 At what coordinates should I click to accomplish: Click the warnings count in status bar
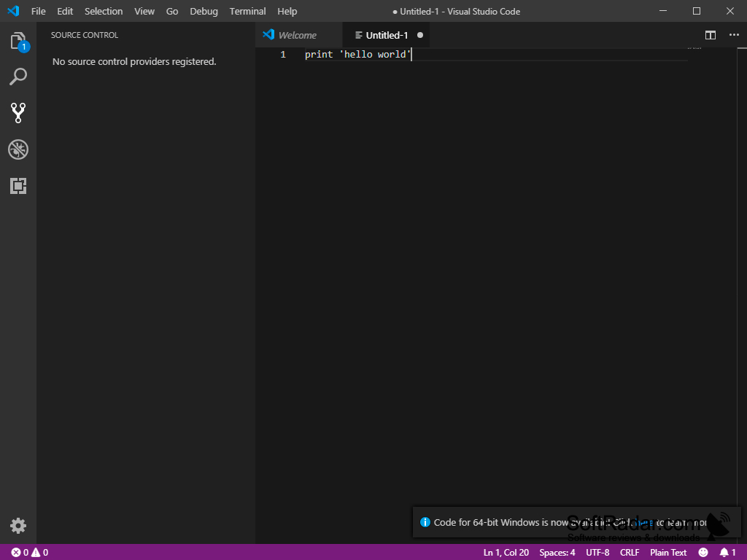pos(40,553)
